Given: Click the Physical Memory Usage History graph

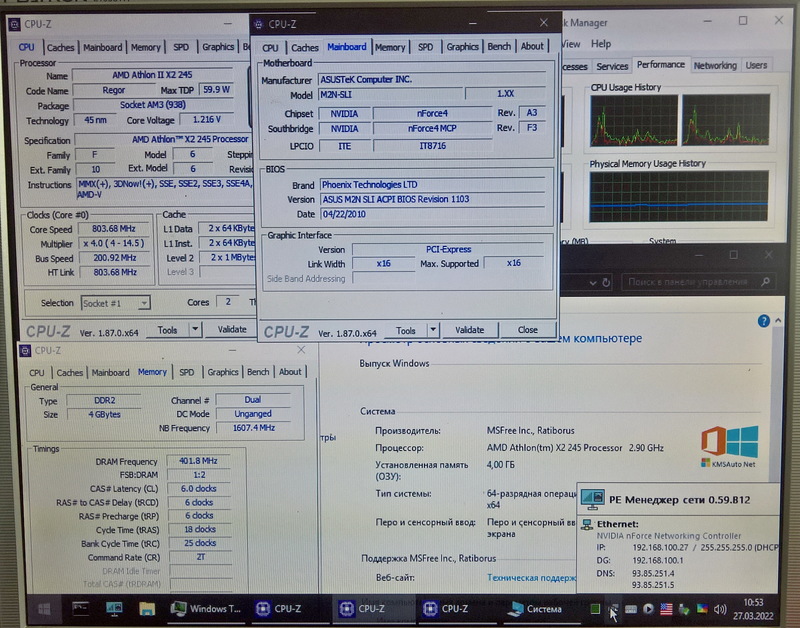Looking at the screenshot, I should coord(679,196).
